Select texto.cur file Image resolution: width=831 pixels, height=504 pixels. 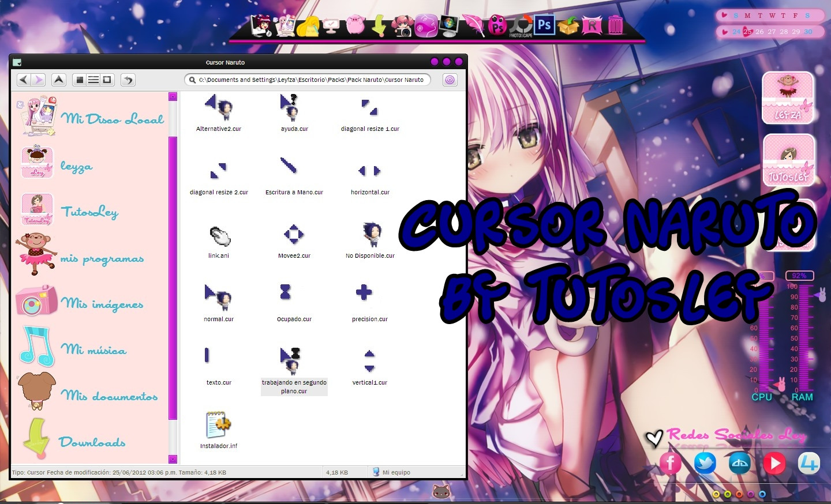[219, 367]
